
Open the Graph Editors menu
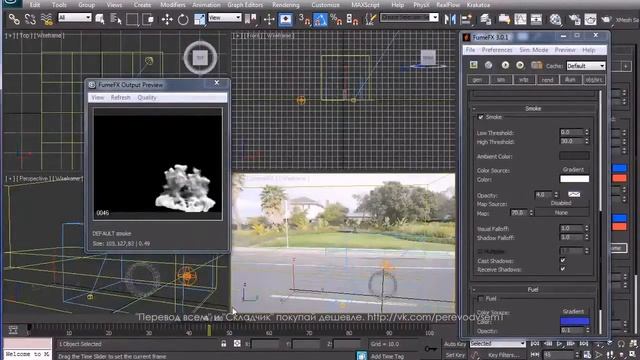[245, 5]
